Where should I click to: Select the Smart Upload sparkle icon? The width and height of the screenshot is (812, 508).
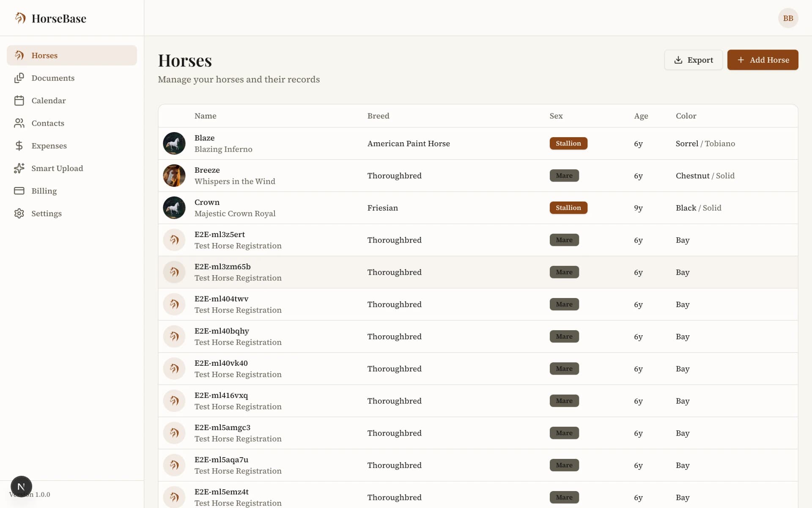point(19,168)
